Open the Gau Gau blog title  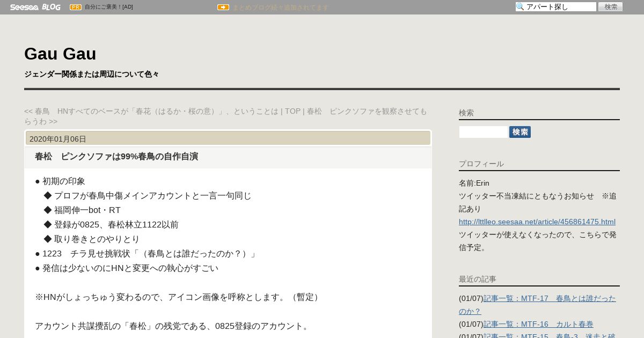point(60,54)
